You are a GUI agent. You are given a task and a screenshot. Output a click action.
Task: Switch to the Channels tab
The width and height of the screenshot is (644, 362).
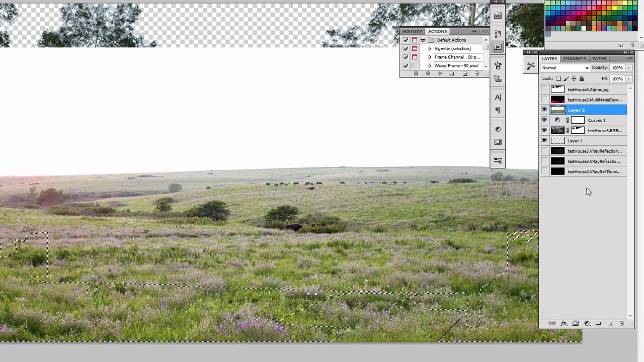pos(574,59)
